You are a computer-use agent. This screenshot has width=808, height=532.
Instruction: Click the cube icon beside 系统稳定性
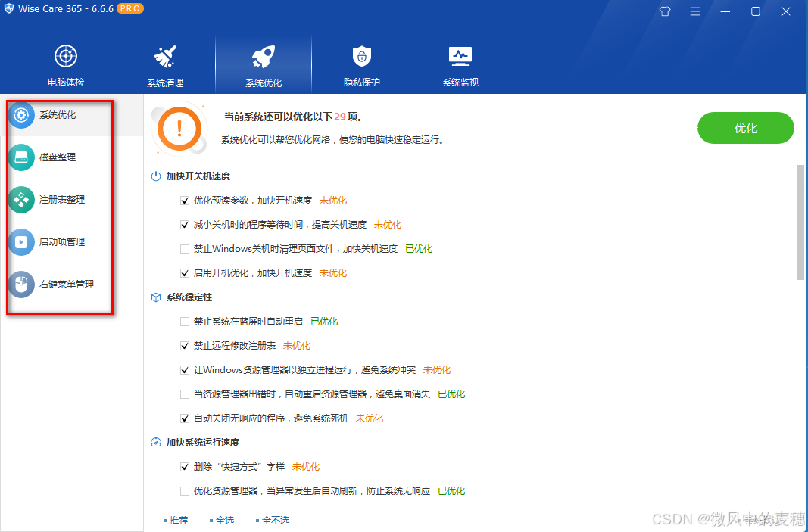156,297
